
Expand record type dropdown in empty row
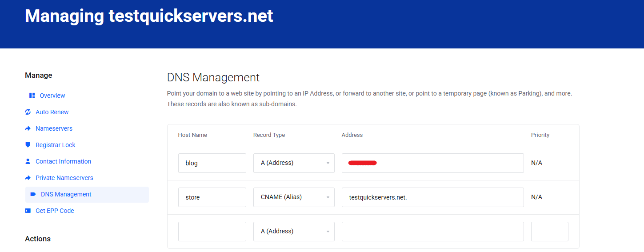[x=294, y=232]
